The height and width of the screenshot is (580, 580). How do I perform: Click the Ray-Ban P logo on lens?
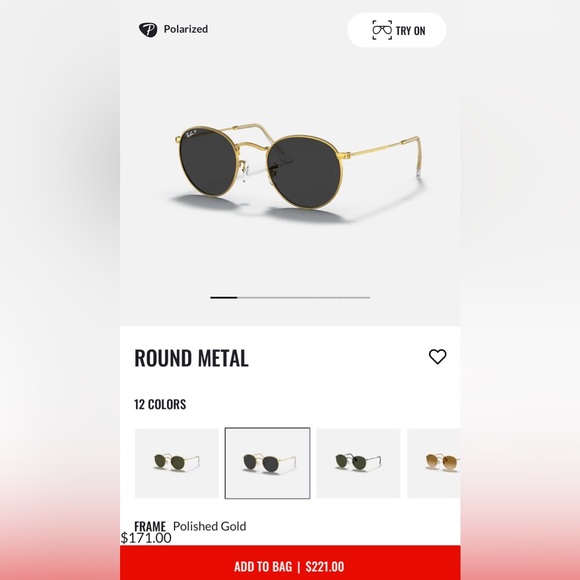tap(191, 134)
